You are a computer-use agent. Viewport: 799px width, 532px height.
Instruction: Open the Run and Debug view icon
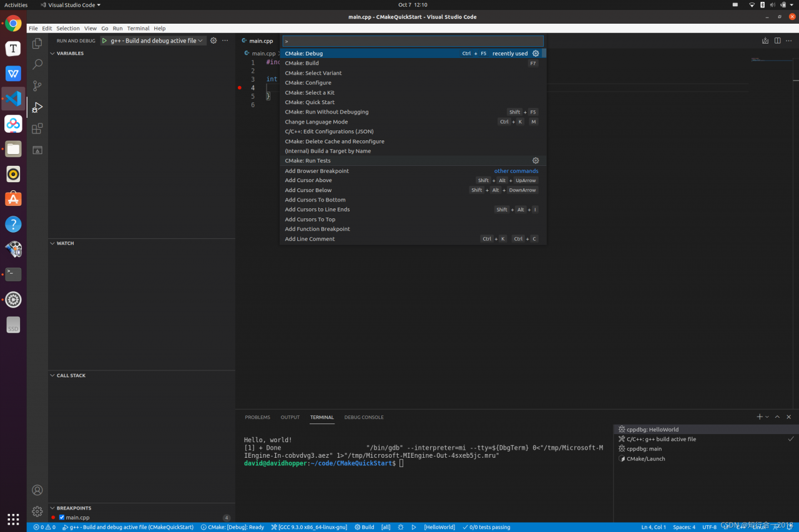(x=37, y=107)
